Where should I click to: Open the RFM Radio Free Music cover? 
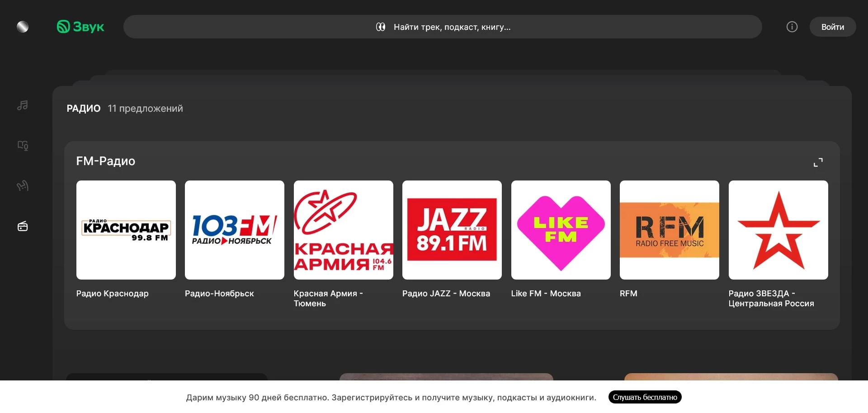click(669, 230)
